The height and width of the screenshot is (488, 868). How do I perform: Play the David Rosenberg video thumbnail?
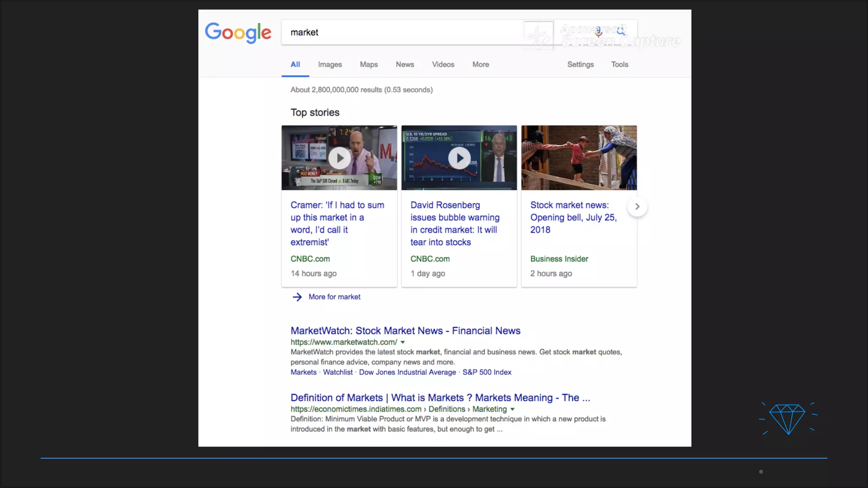pyautogui.click(x=459, y=158)
